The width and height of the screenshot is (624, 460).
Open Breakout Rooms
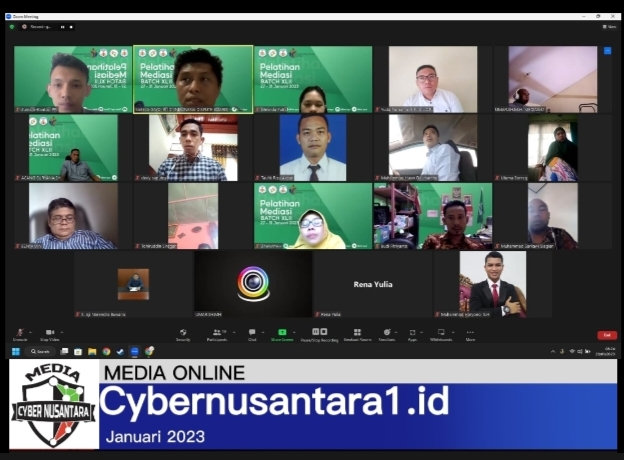(x=357, y=335)
